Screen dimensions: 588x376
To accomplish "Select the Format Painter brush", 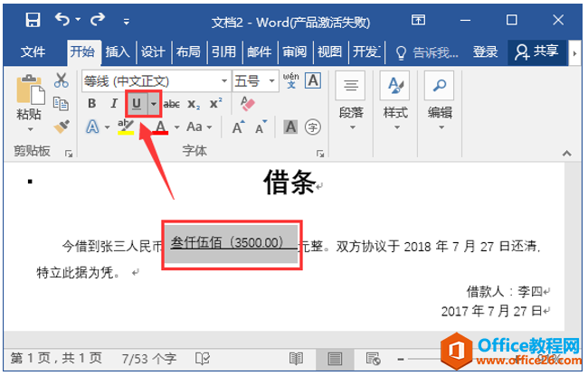I will (62, 127).
